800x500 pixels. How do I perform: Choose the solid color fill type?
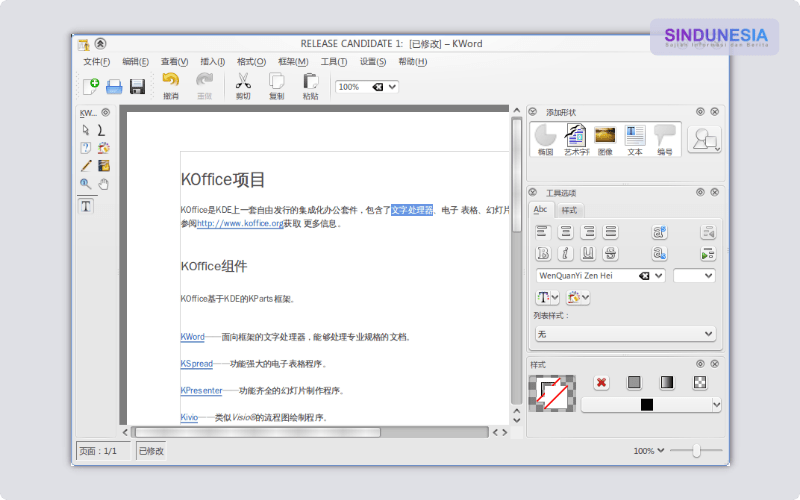pyautogui.click(x=634, y=383)
